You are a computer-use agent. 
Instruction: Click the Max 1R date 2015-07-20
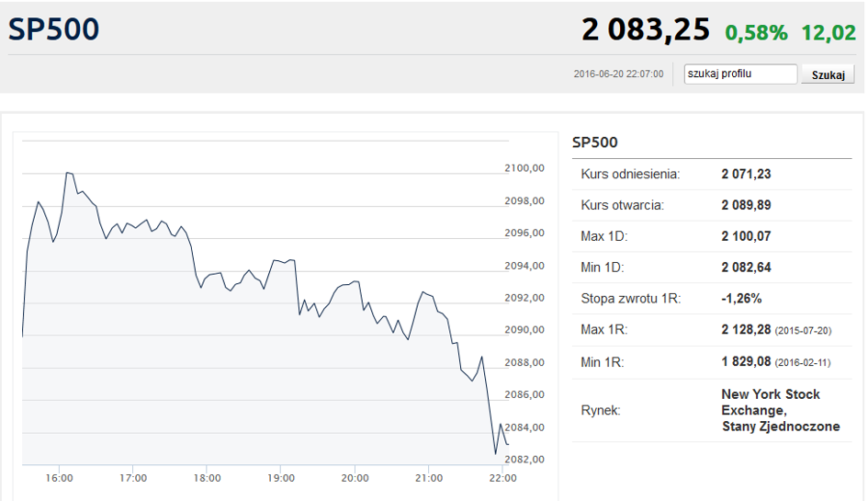coord(803,330)
